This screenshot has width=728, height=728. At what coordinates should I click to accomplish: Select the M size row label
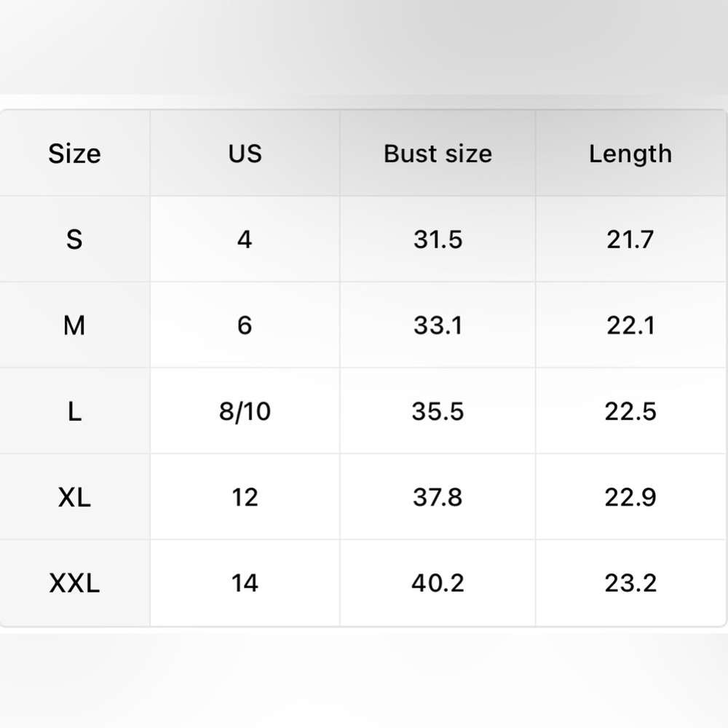pyautogui.click(x=74, y=325)
